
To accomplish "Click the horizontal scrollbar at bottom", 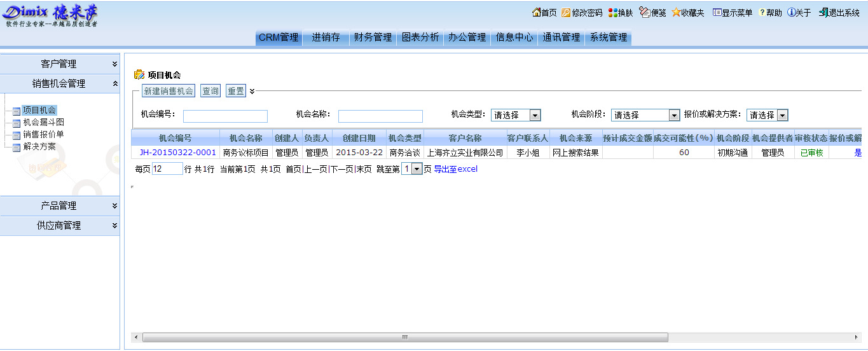I will [x=403, y=337].
